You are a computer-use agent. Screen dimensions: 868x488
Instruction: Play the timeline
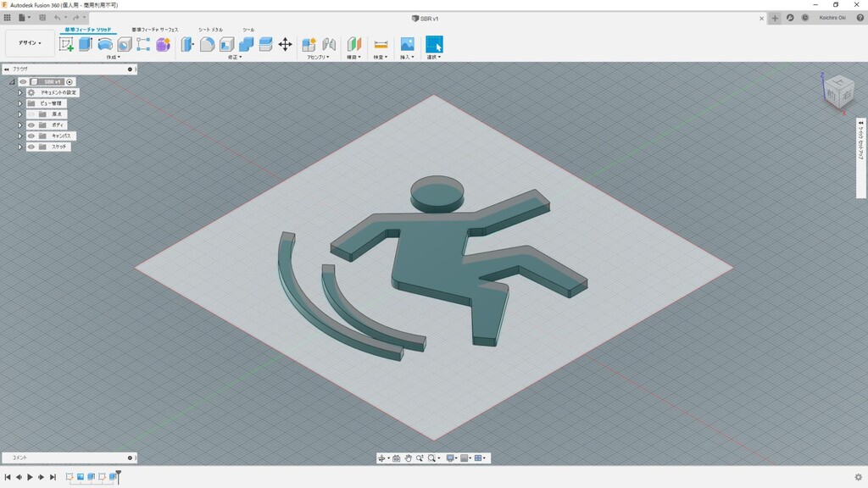[x=30, y=477]
